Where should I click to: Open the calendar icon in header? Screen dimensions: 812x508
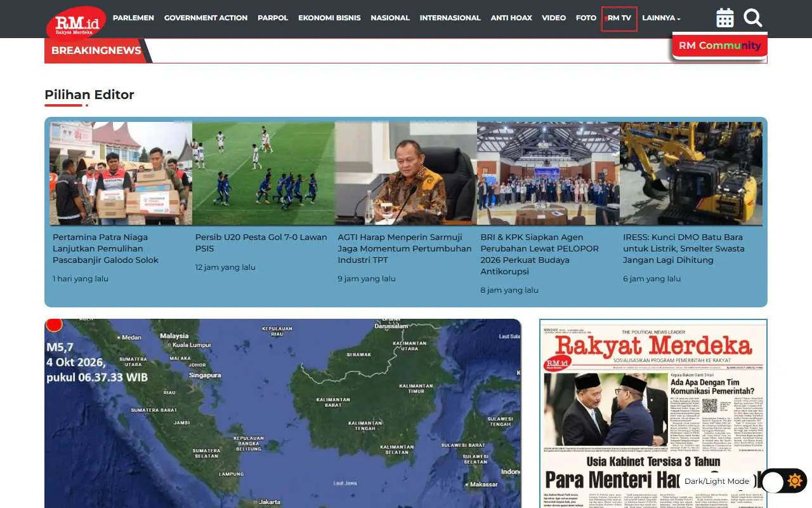[x=725, y=18]
